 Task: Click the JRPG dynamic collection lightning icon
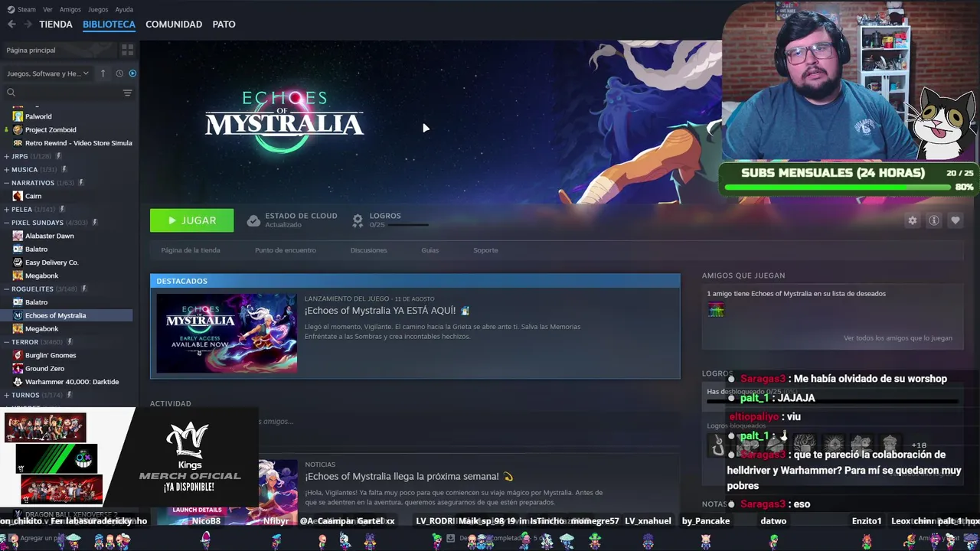(x=57, y=156)
